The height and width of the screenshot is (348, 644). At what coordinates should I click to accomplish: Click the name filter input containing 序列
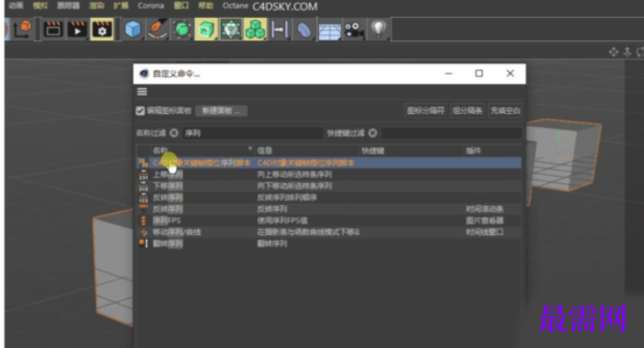pyautogui.click(x=252, y=133)
